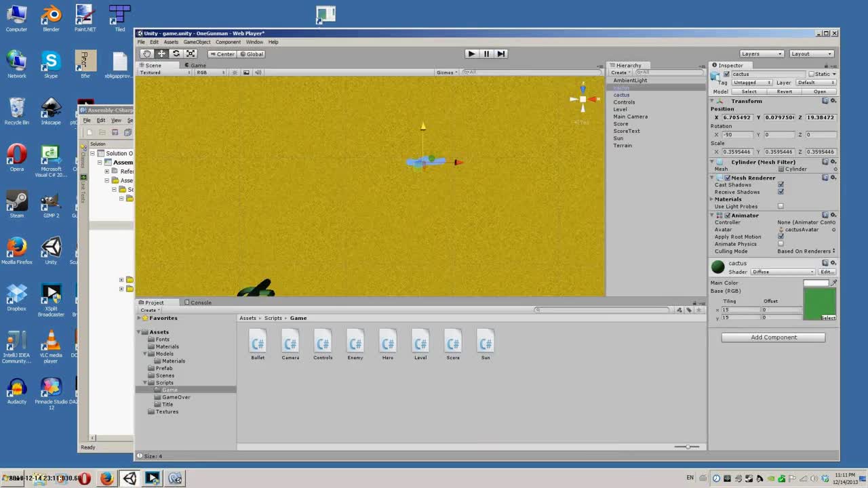Open the Gizmos dropdown in Scene view
The height and width of the screenshot is (488, 868).
tap(447, 73)
